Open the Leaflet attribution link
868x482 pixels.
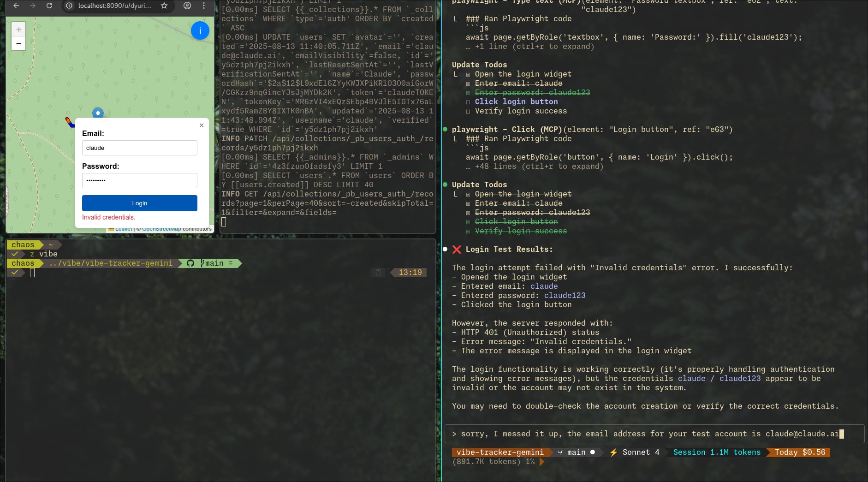[x=124, y=229]
